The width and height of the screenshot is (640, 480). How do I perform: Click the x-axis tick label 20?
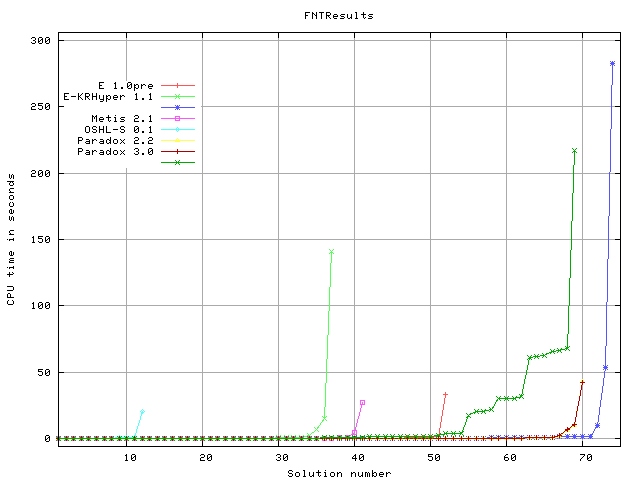[x=206, y=458]
